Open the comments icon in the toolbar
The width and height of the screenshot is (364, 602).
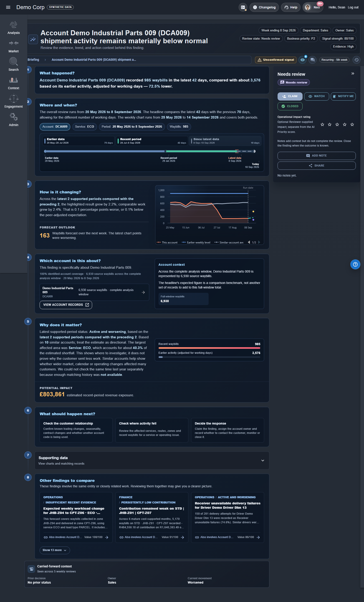[312, 60]
